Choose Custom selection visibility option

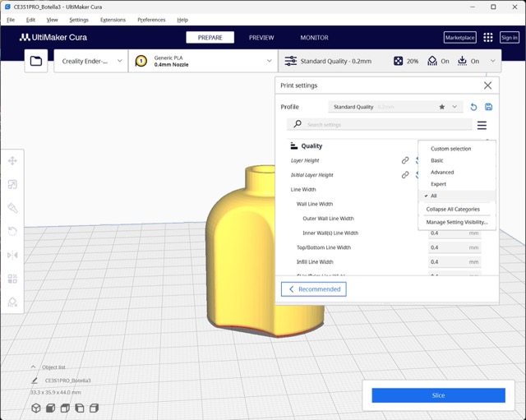[451, 149]
